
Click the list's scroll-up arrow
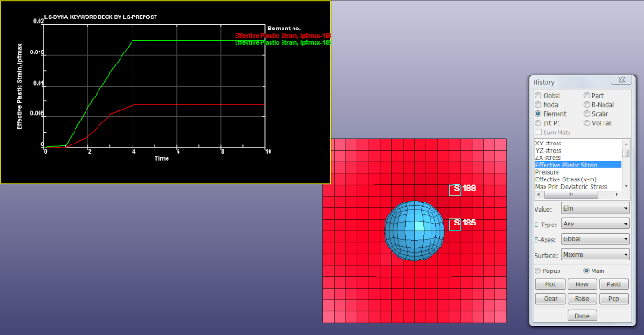pyautogui.click(x=626, y=144)
